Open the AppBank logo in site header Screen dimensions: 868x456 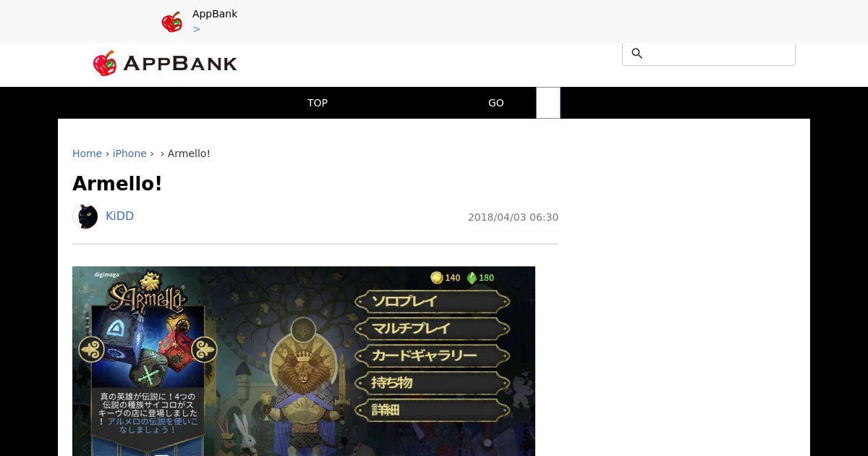pyautogui.click(x=165, y=64)
